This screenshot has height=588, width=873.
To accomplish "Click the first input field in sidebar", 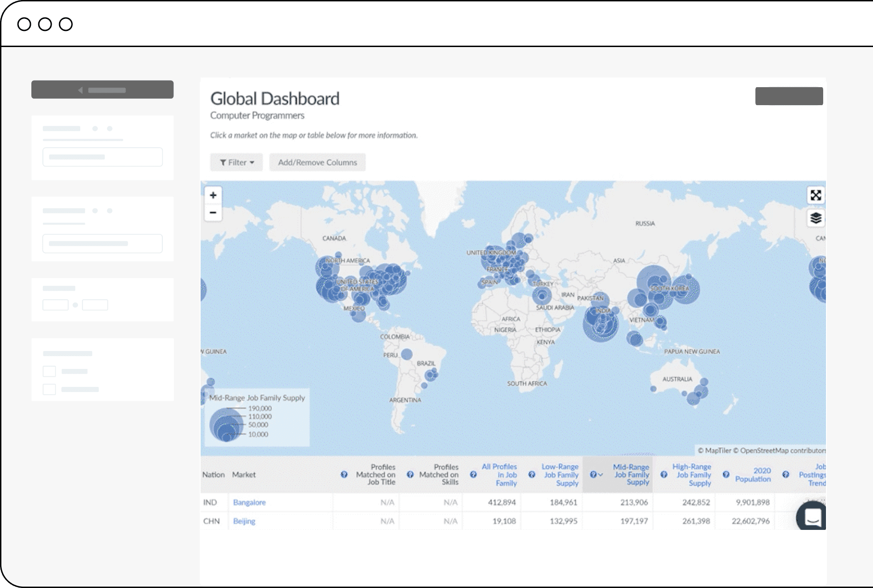I will [102, 157].
